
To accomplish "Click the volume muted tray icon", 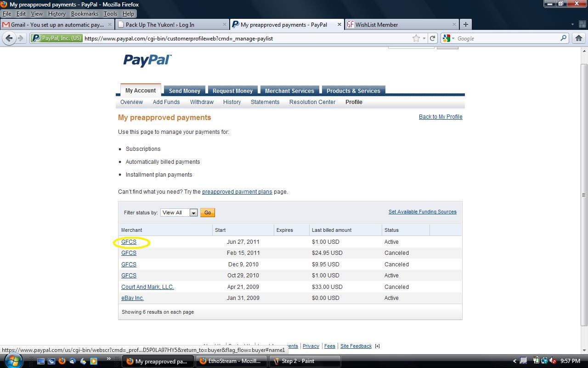I will pyautogui.click(x=553, y=361).
